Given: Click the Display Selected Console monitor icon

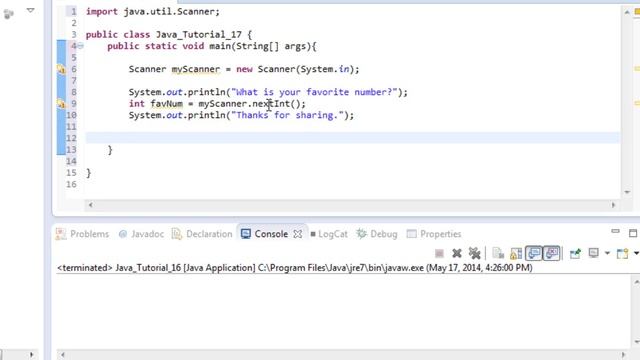Looking at the screenshot, I should tap(593, 253).
